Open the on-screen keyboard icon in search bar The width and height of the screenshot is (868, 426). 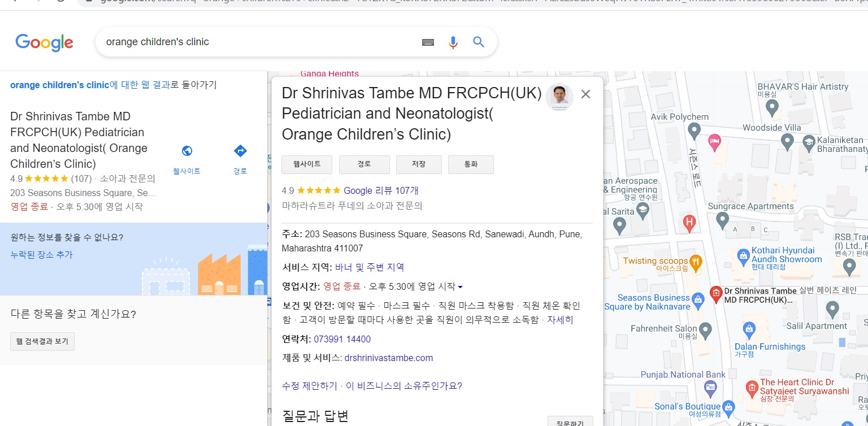428,42
